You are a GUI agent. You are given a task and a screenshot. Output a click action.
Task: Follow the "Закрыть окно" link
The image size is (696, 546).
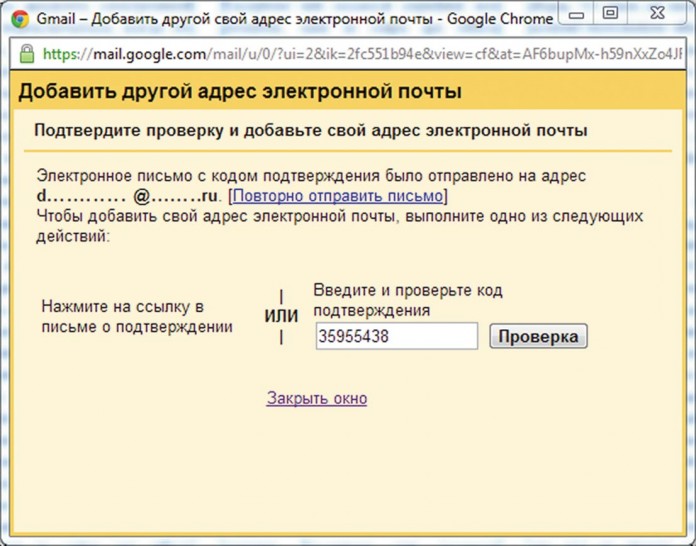(316, 398)
